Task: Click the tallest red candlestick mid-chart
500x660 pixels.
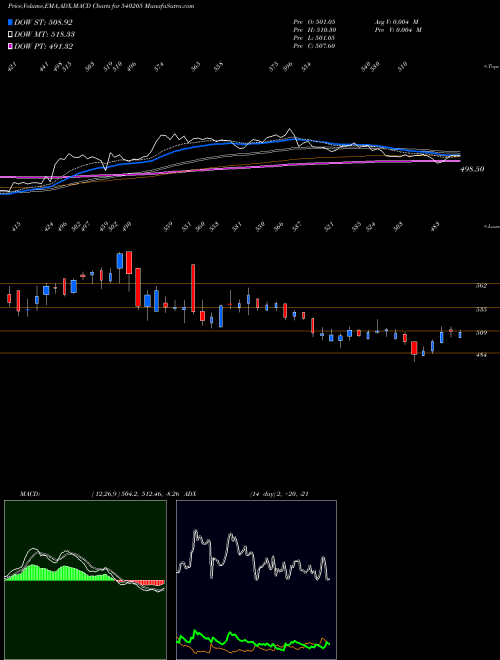Action: [193, 288]
